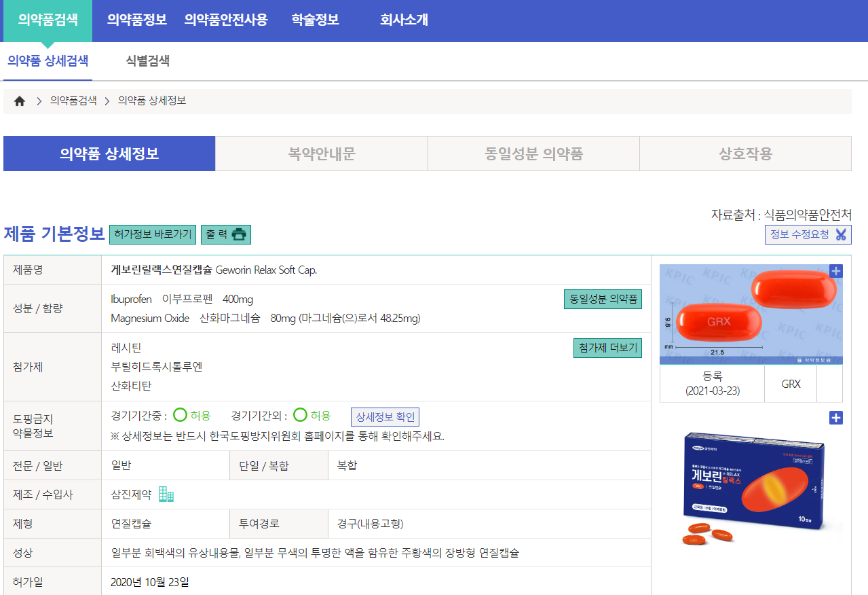Switch to the 의약품 상세정보 tab
868x595 pixels.
[109, 154]
